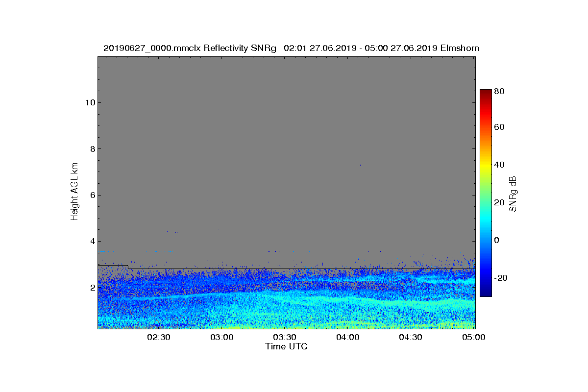
Task: Click the '05:00 27.06.2019' end time in title
Action: (x=401, y=48)
